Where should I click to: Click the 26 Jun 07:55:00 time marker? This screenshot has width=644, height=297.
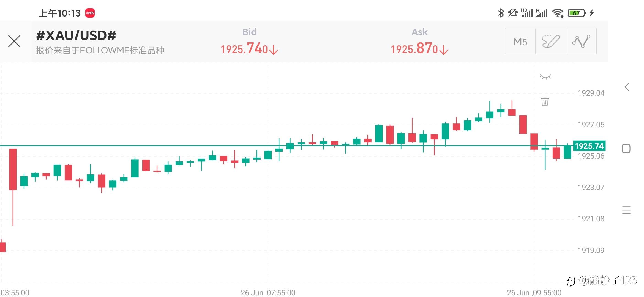(x=268, y=293)
